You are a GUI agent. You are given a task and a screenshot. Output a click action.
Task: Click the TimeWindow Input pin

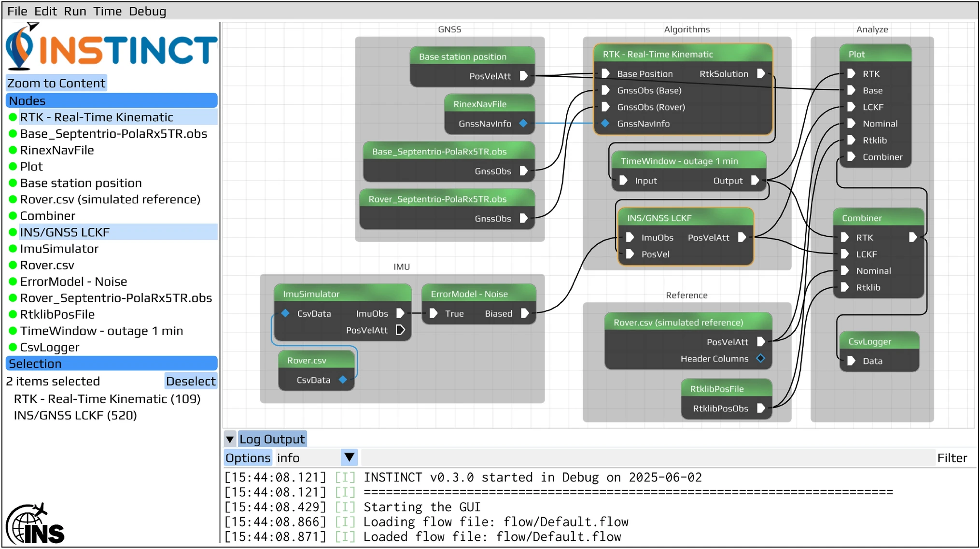click(623, 181)
